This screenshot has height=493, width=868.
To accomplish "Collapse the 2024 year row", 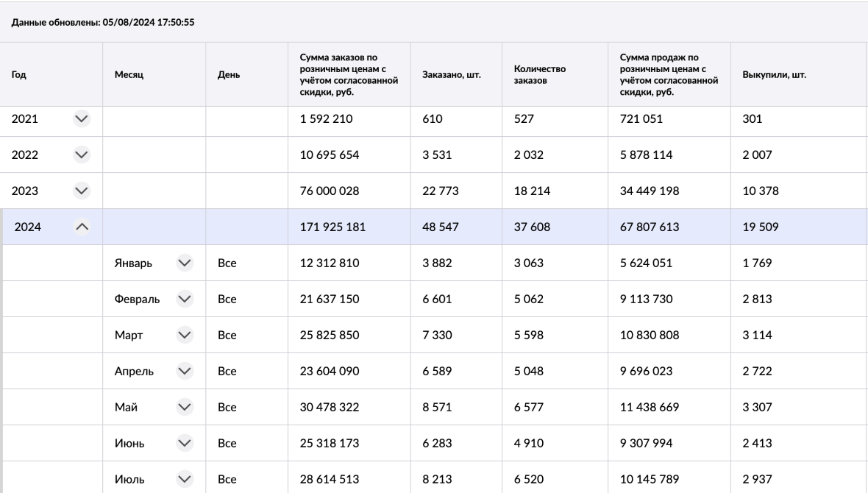I will click(x=82, y=227).
